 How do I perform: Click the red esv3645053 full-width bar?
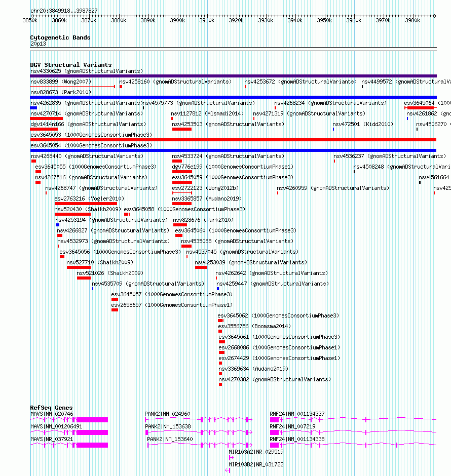click(233, 140)
